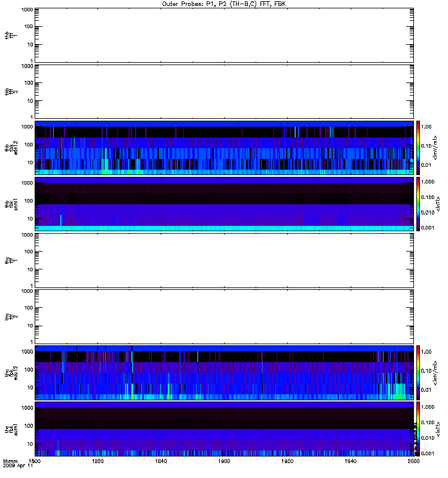
Task: Click the color bar beside thc fbk scm1
Action: click(x=418, y=429)
